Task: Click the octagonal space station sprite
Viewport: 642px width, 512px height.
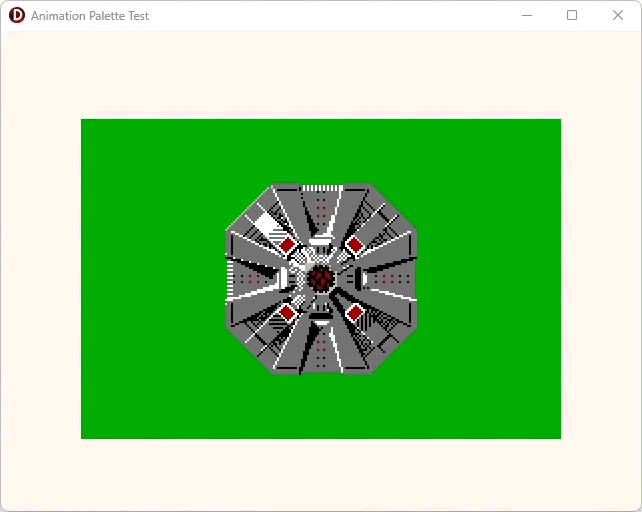Action: click(321, 279)
